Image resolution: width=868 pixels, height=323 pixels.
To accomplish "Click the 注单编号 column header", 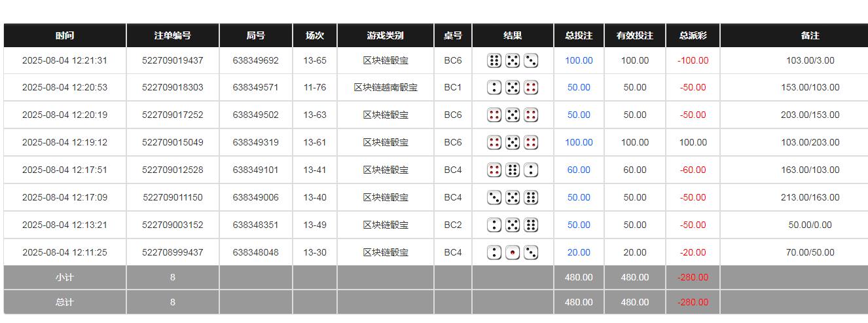I will pos(173,36).
